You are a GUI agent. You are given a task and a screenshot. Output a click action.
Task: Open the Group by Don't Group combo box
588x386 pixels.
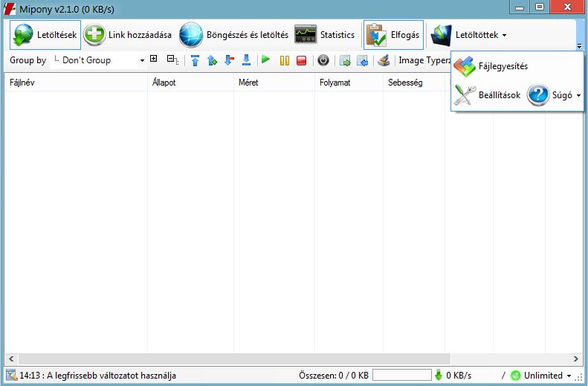tap(97, 60)
